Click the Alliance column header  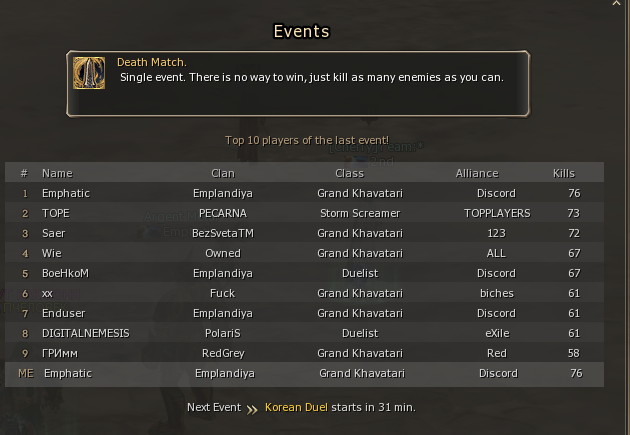click(x=476, y=173)
